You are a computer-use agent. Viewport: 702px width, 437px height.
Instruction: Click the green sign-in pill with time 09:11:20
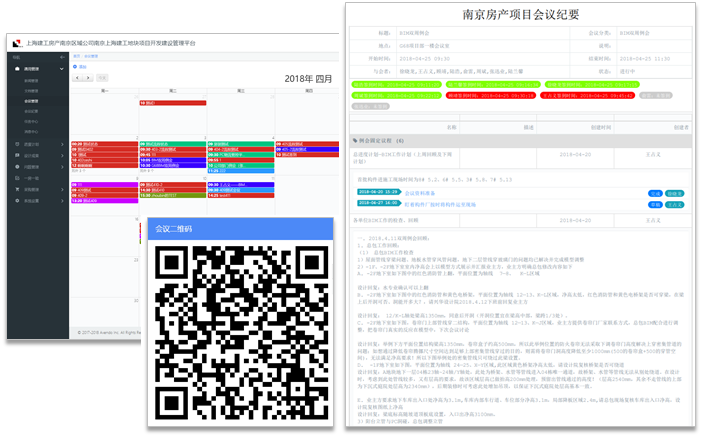[x=397, y=84]
